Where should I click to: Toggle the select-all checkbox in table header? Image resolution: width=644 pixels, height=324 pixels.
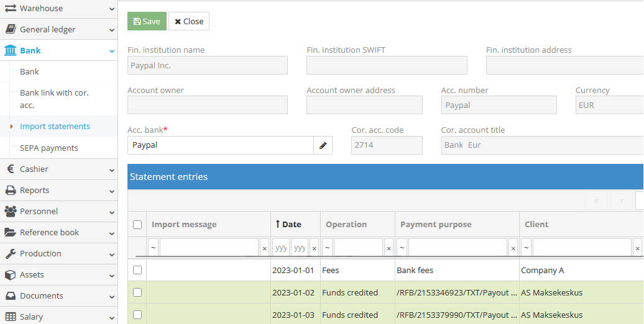(137, 225)
